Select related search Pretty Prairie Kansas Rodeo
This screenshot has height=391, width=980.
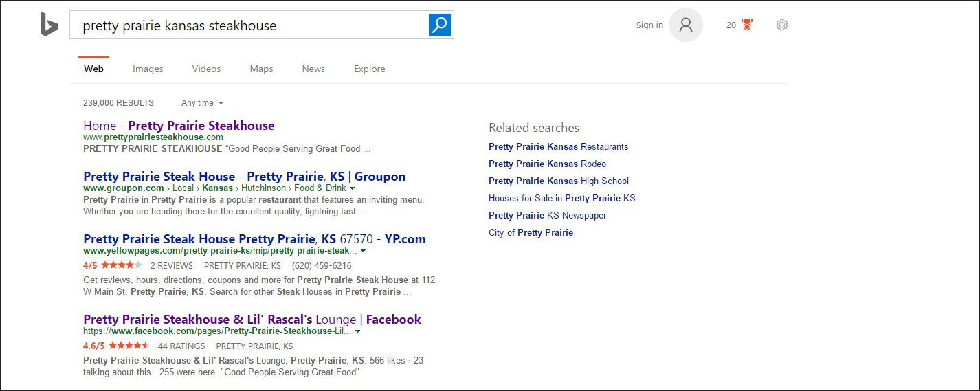tap(547, 164)
